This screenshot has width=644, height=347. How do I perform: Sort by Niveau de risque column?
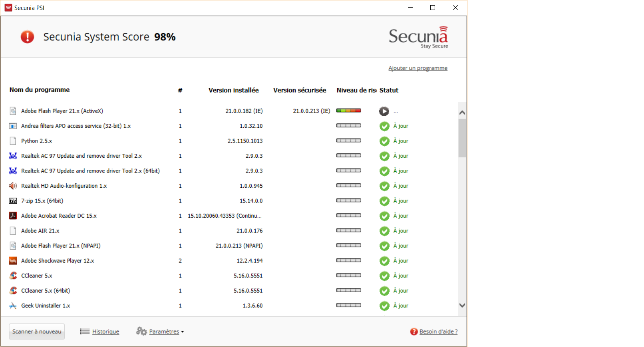pos(356,90)
